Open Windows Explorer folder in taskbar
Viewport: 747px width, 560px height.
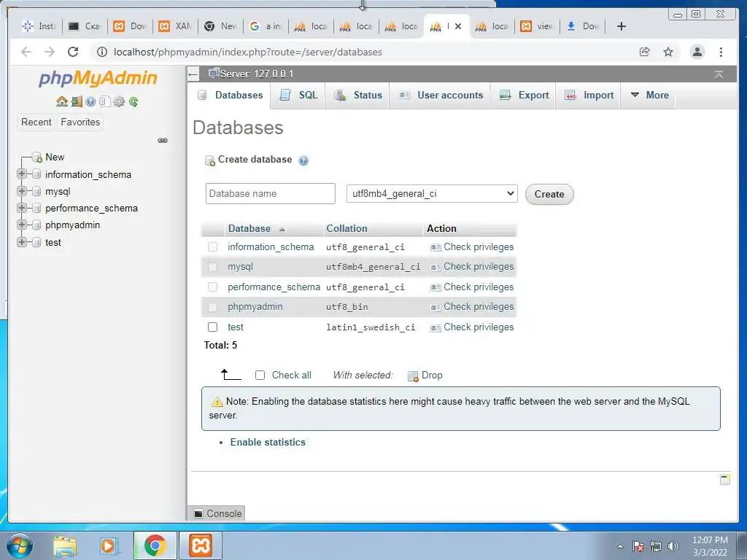point(65,545)
